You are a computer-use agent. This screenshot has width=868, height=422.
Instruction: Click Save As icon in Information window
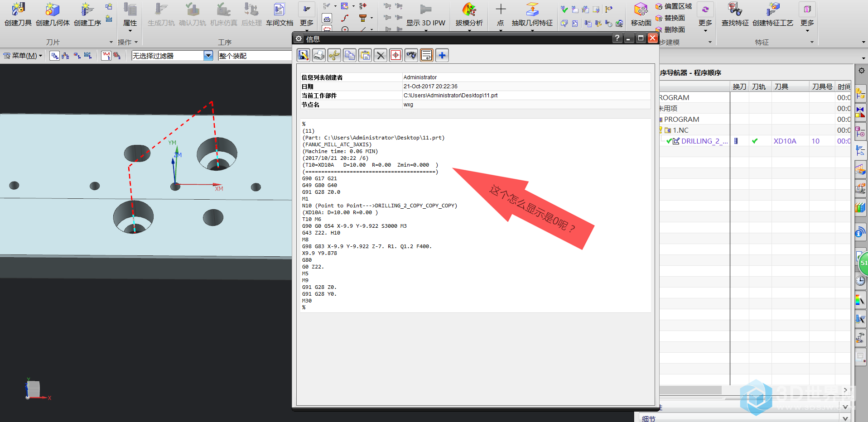304,55
